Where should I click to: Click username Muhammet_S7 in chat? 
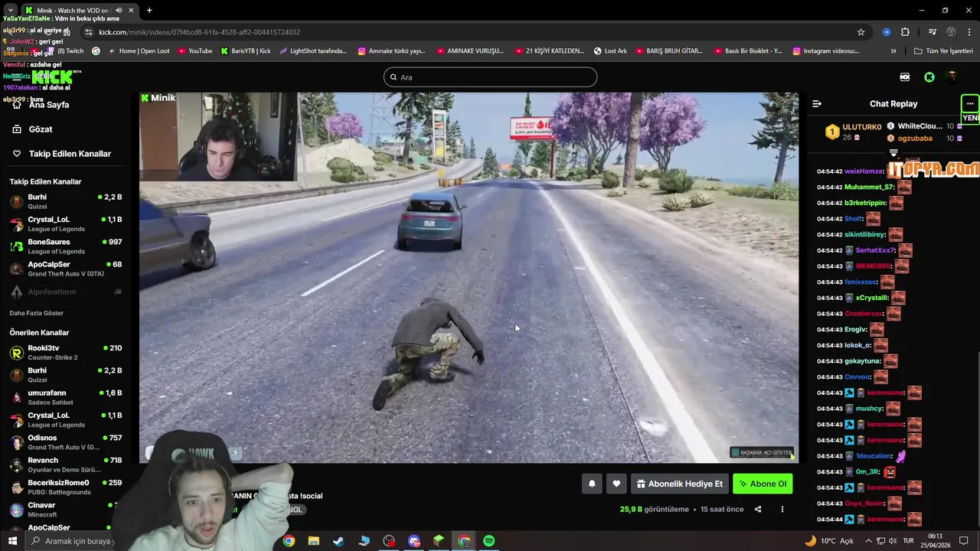870,187
